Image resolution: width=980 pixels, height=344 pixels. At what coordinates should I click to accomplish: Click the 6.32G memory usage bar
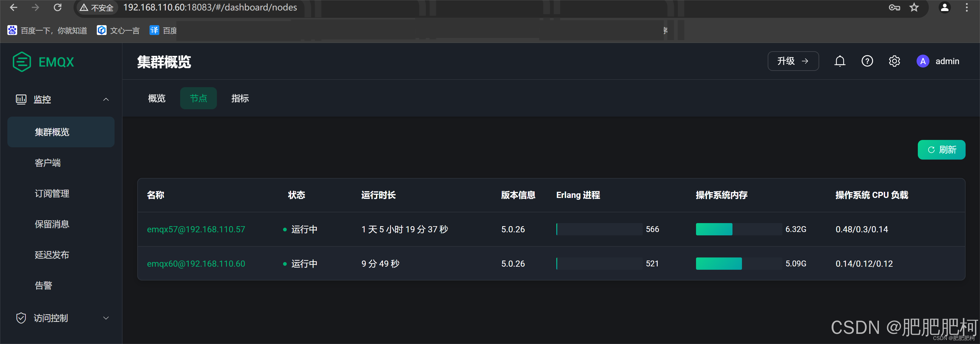tap(738, 229)
